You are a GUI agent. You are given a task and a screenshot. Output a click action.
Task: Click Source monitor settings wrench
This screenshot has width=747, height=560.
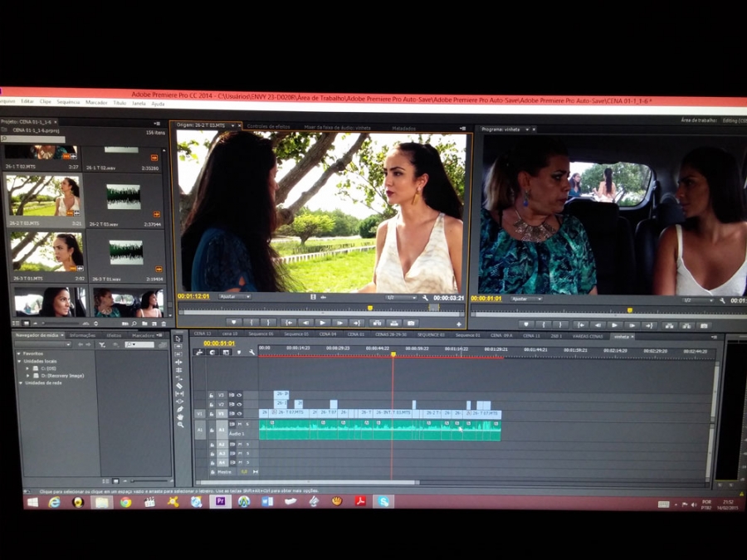[x=426, y=298]
